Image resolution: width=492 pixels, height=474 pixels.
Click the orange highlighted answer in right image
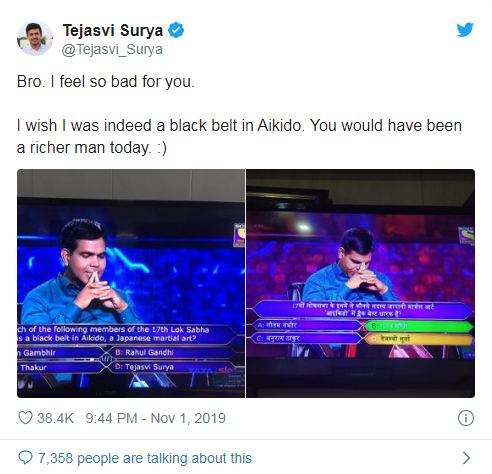click(x=418, y=339)
